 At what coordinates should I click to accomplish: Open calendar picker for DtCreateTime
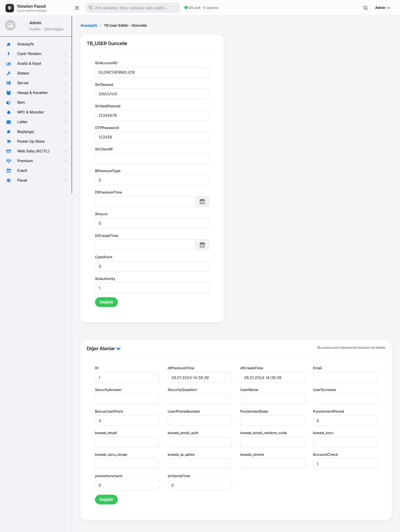pyautogui.click(x=202, y=245)
